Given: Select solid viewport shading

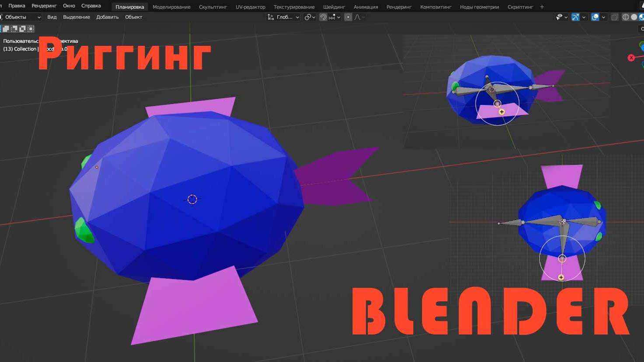Looking at the screenshot, I should (x=634, y=17).
